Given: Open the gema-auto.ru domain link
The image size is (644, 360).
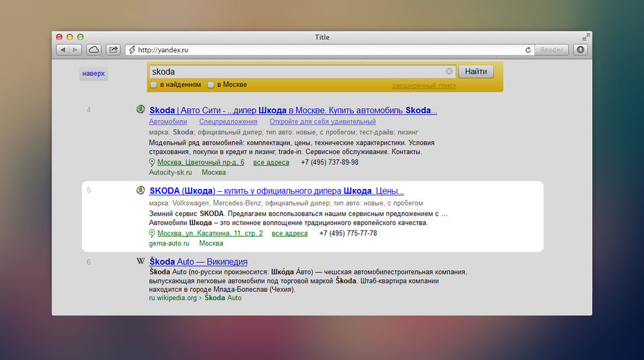Looking at the screenshot, I should pyautogui.click(x=169, y=243).
